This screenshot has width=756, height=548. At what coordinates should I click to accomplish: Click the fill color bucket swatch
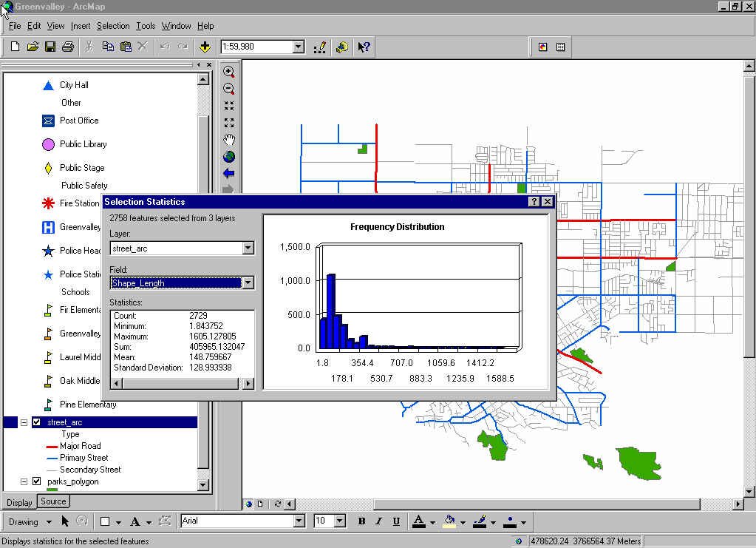pyautogui.click(x=449, y=521)
